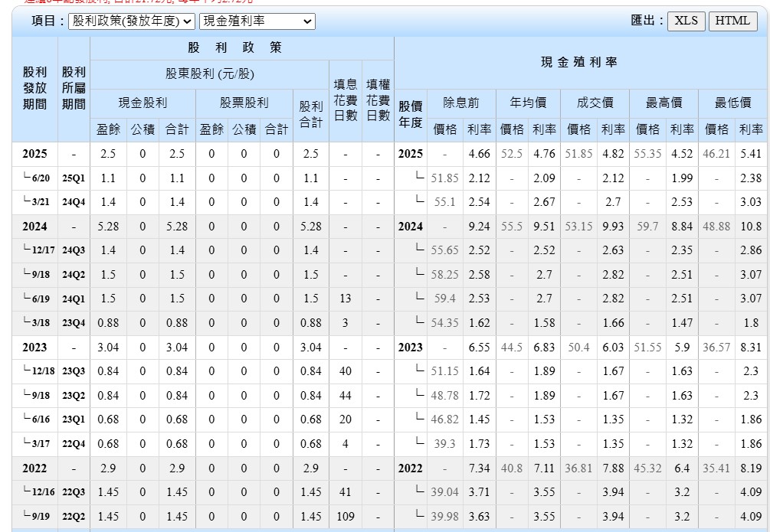
Task: Click the 2024 average price 55.5
Action: [512, 227]
